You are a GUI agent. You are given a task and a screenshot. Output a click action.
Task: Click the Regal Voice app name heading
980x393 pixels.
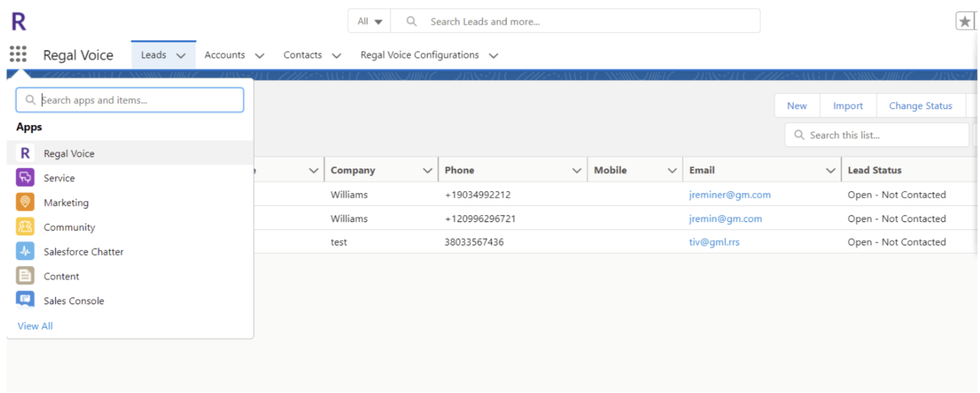coord(78,55)
